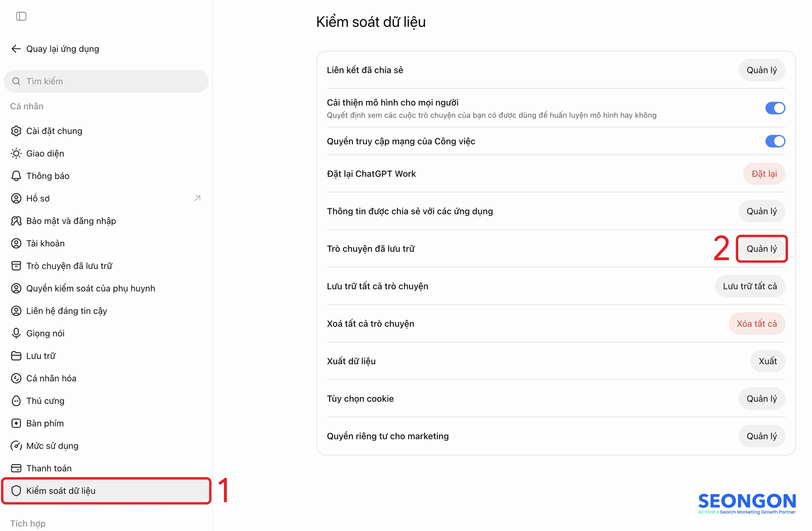This screenshot has height=531, width=812.
Task: Click the red Đặt lại button
Action: click(764, 174)
